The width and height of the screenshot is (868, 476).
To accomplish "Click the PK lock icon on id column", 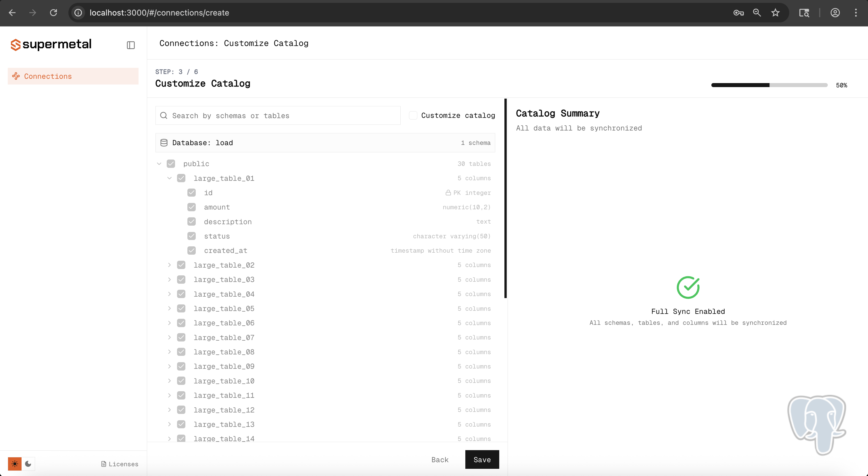I will [448, 192].
